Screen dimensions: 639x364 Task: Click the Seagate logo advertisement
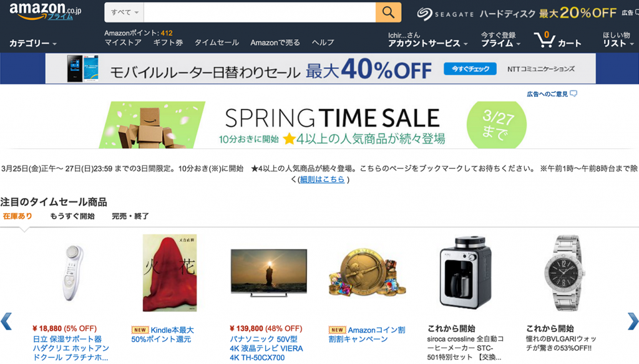click(446, 13)
